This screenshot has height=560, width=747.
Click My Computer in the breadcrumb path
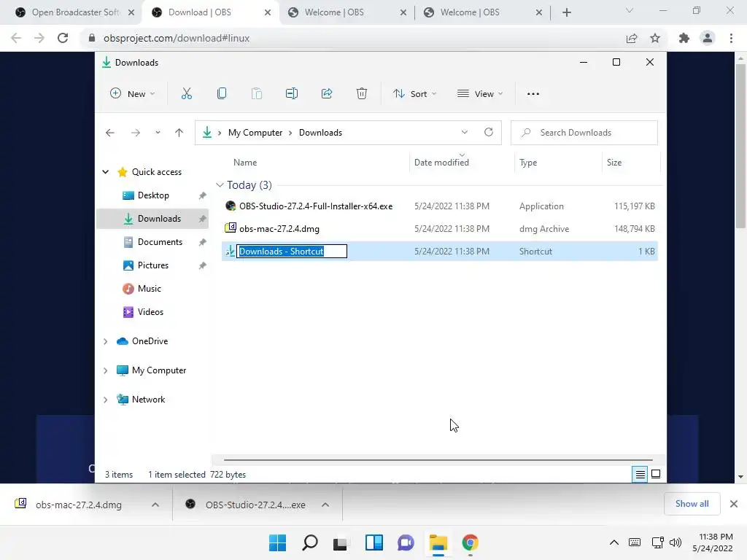255,133
